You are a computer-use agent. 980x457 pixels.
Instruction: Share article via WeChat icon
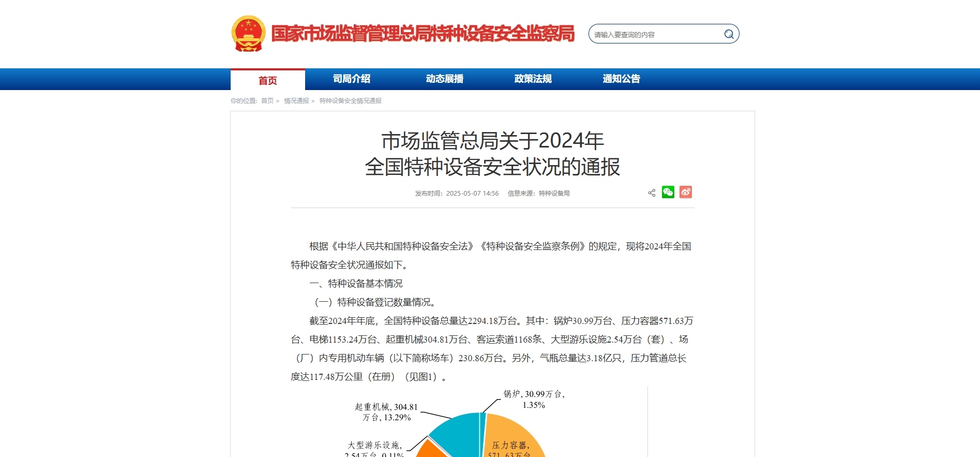[668, 192]
